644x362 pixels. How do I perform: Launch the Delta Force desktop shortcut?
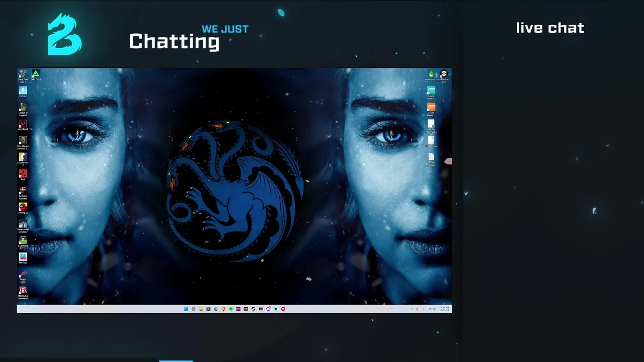[x=35, y=76]
